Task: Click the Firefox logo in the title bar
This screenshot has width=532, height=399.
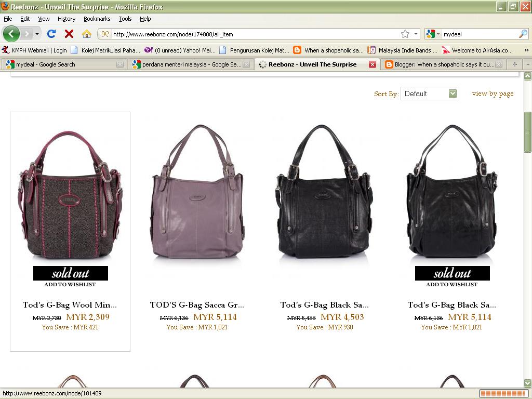Action: pyautogui.click(x=5, y=6)
